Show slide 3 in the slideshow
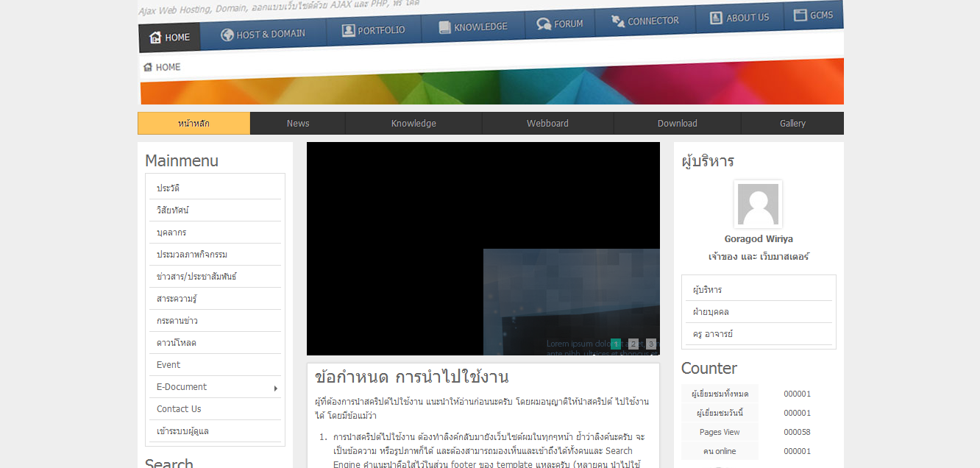 pos(651,344)
